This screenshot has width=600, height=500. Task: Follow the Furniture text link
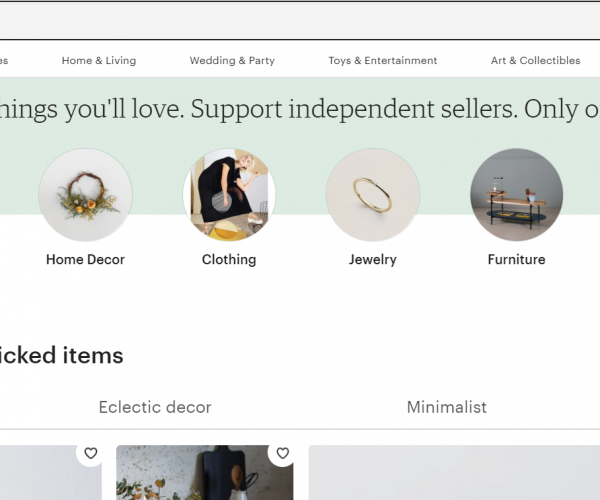517,260
